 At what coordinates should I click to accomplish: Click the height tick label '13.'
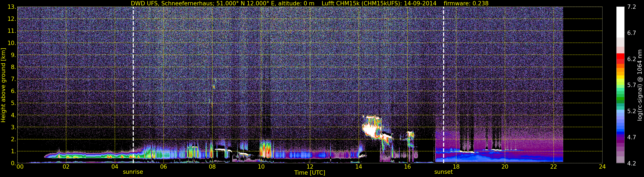coord(12,7)
